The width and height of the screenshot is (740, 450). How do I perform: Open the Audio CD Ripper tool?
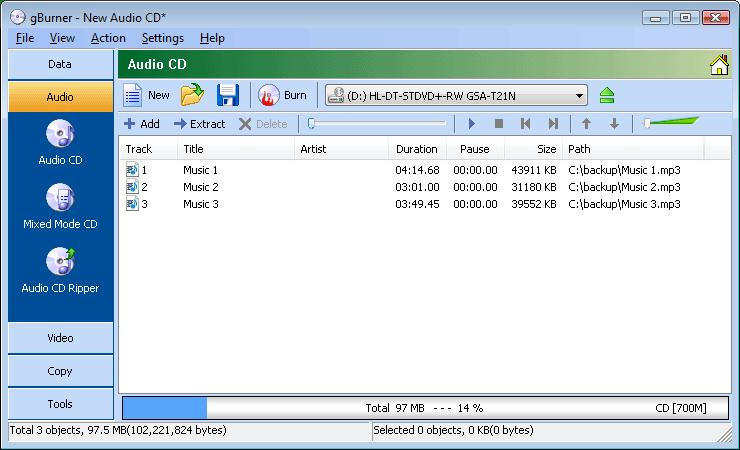tap(60, 261)
